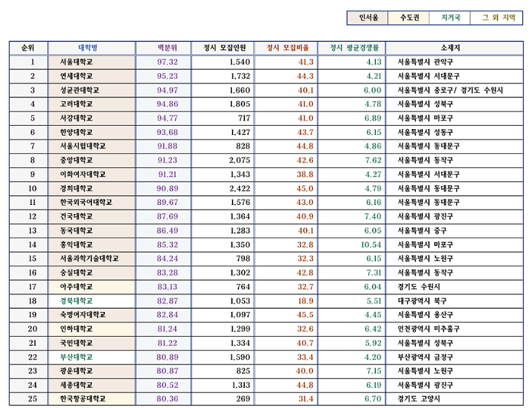Click the 중앙대학교 cell
532x408 pixels.
[91, 160]
